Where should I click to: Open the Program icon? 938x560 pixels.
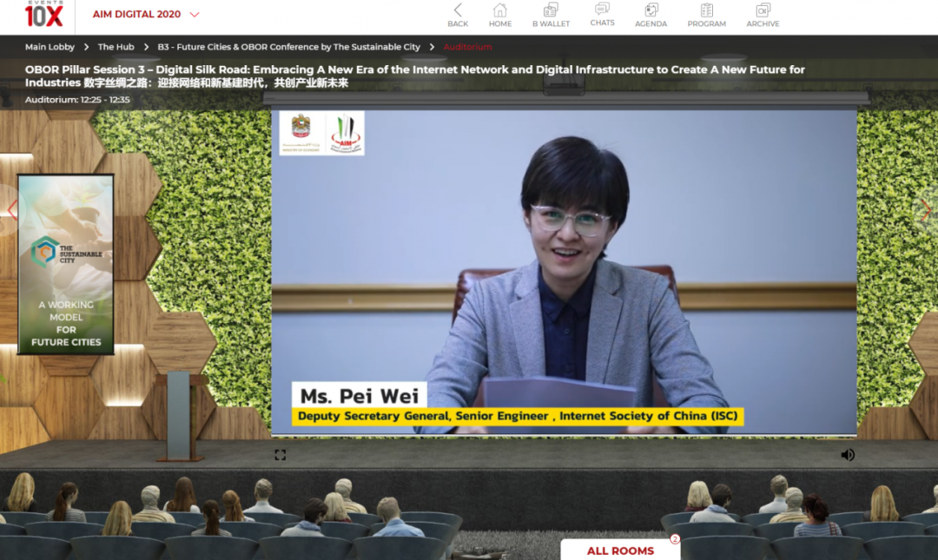point(706,11)
